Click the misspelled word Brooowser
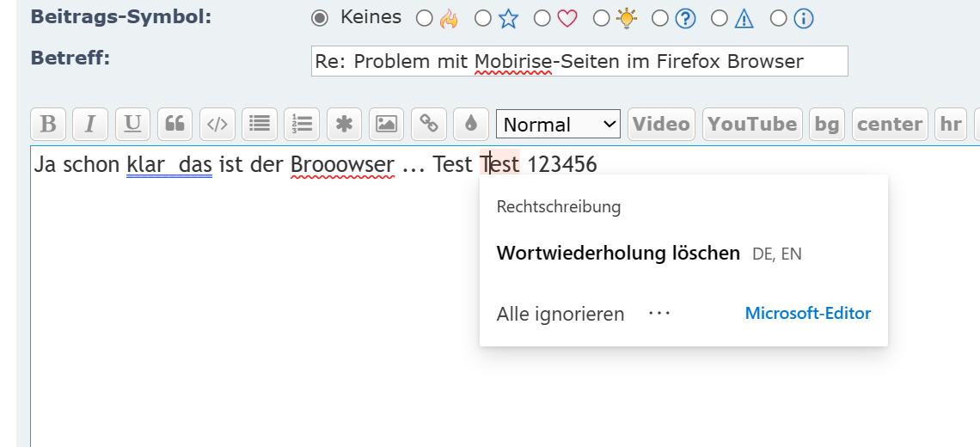The height and width of the screenshot is (447, 980). point(342,165)
